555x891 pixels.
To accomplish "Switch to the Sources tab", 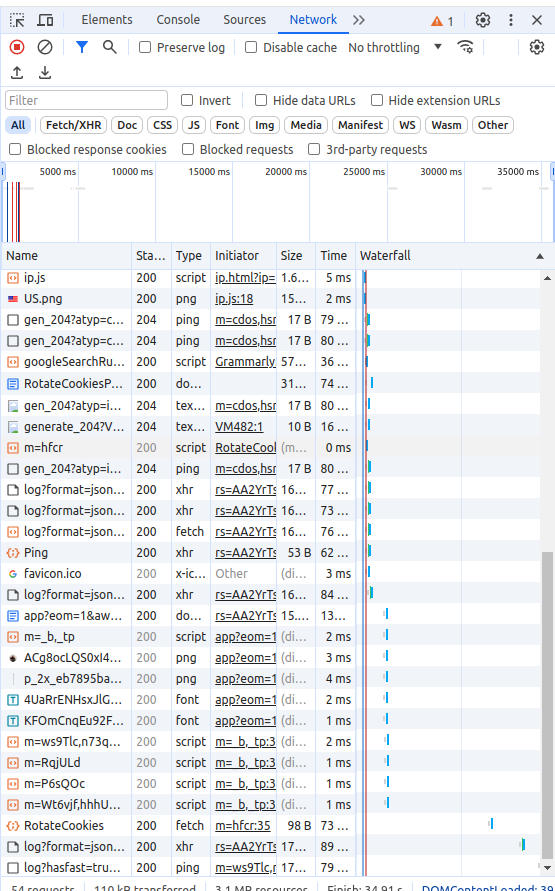I will [244, 20].
